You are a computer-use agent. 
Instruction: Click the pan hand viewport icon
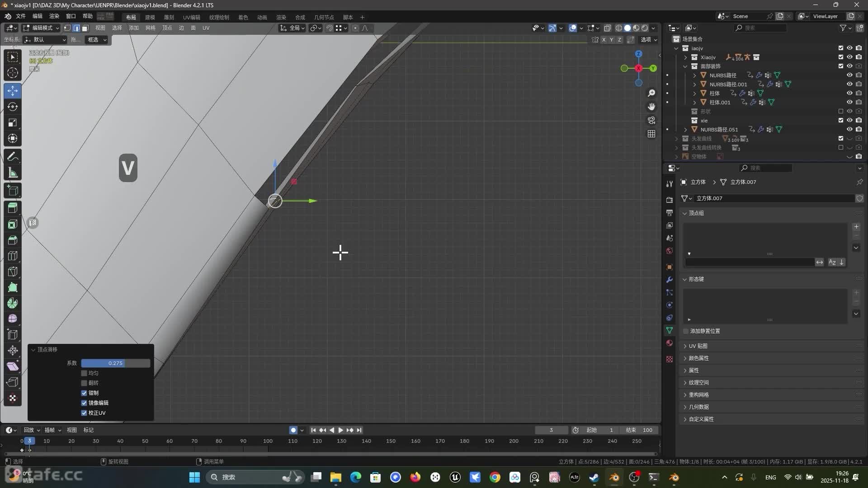[651, 107]
